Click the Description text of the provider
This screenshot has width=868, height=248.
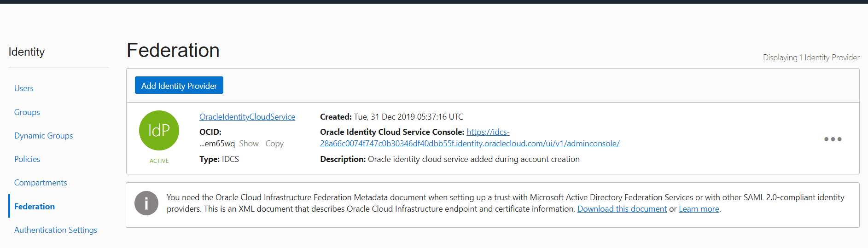pos(450,159)
